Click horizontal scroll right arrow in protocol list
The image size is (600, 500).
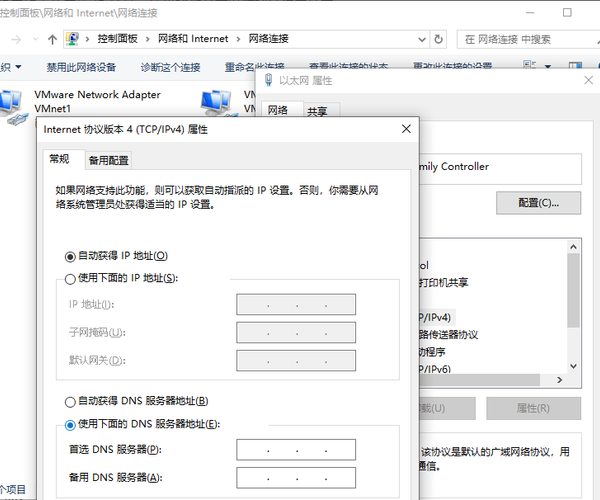click(559, 380)
